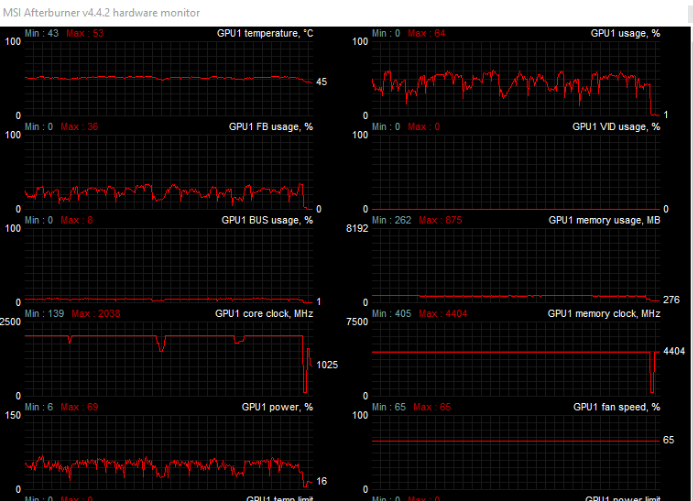Click 'Min : 6' on GPU1 power graph

point(39,407)
